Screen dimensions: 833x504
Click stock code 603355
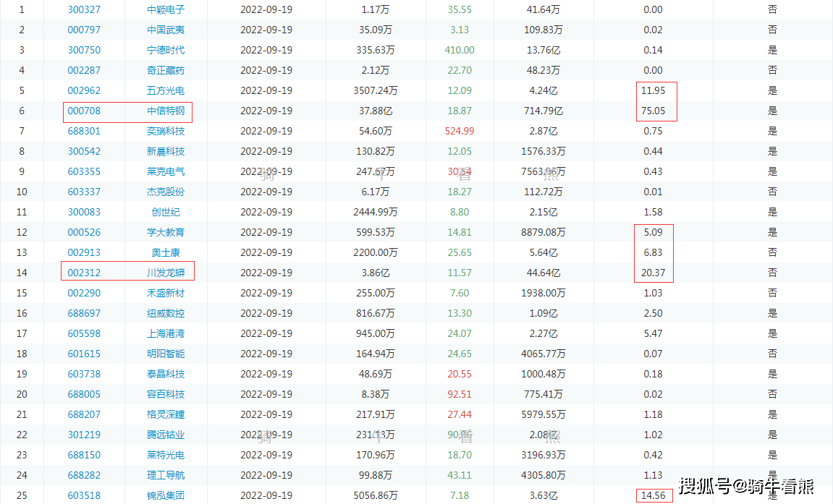point(84,171)
